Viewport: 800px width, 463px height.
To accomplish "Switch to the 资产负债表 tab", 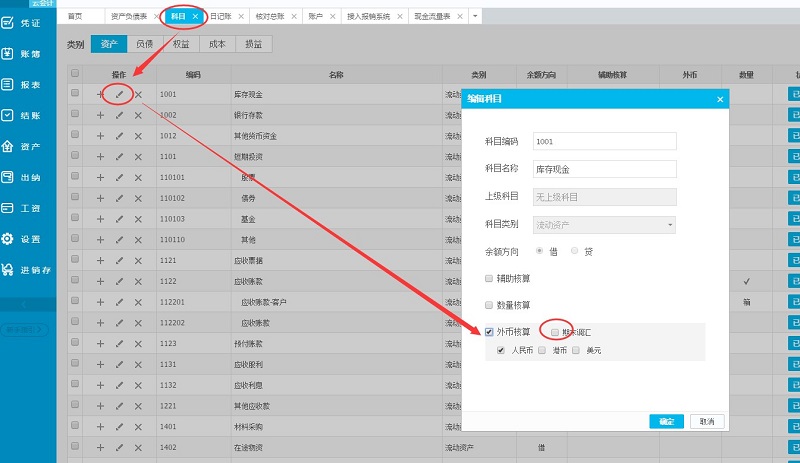I will click(129, 17).
